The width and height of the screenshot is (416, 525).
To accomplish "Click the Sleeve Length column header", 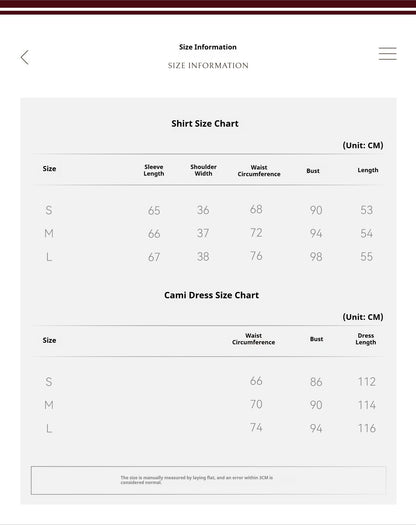I will tap(154, 170).
